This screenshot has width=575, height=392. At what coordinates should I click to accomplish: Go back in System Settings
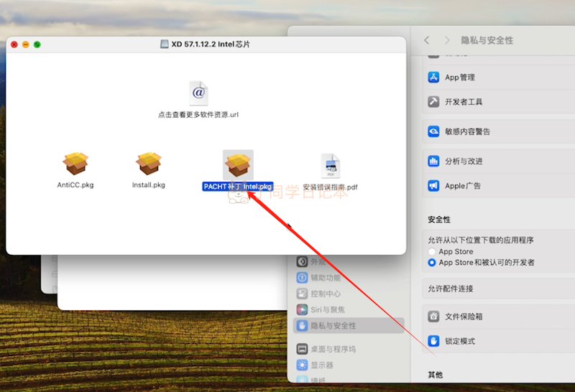click(x=426, y=40)
